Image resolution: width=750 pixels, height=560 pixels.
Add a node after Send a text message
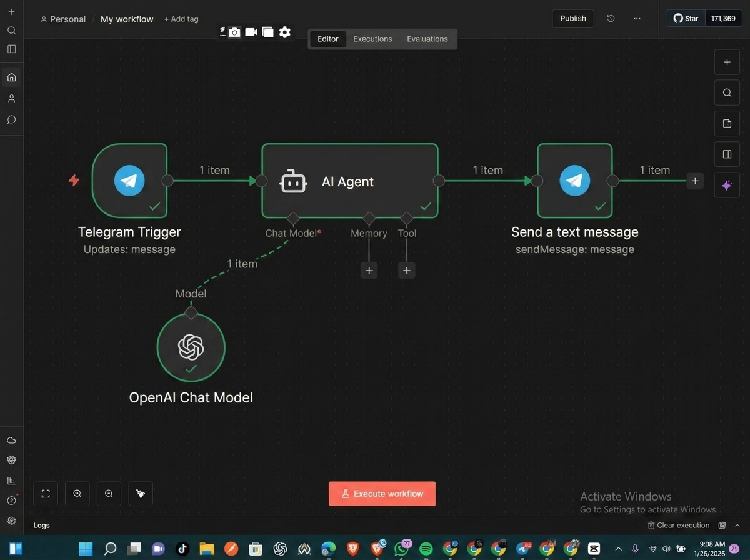click(695, 181)
